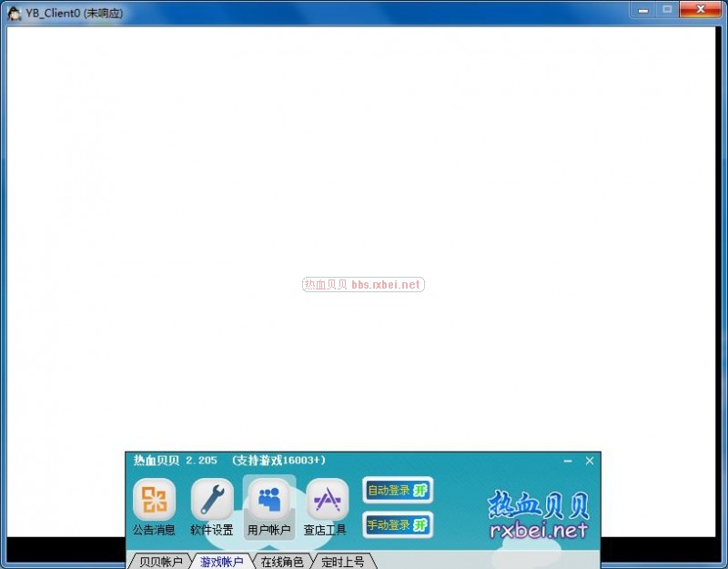The image size is (728, 569).
Task: Click the YB_Client0 title bar text
Action: (x=74, y=13)
